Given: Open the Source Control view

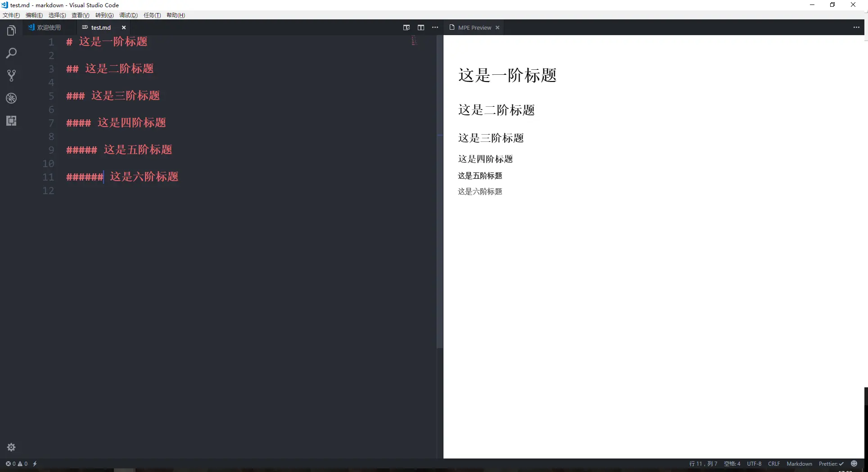Looking at the screenshot, I should click(x=11, y=75).
